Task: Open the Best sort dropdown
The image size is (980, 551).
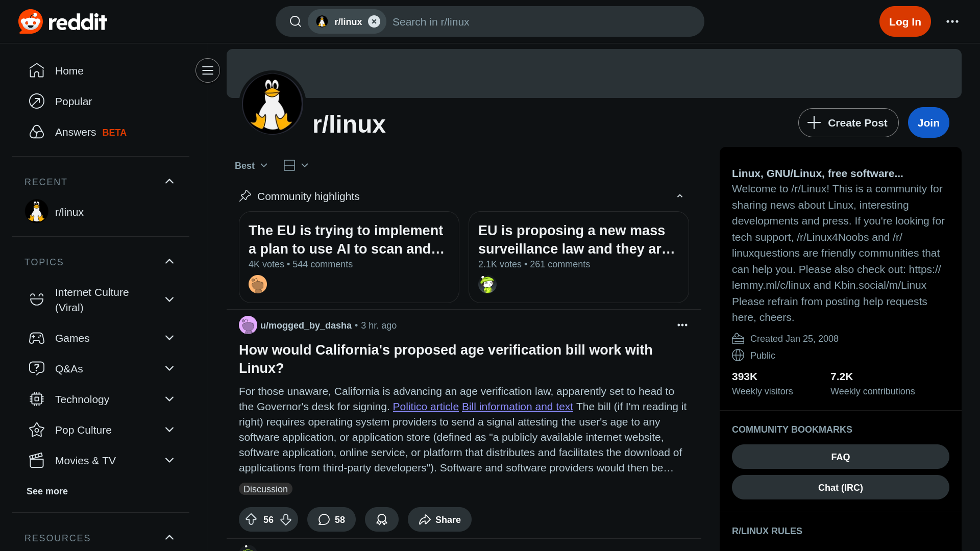Action: (x=251, y=165)
